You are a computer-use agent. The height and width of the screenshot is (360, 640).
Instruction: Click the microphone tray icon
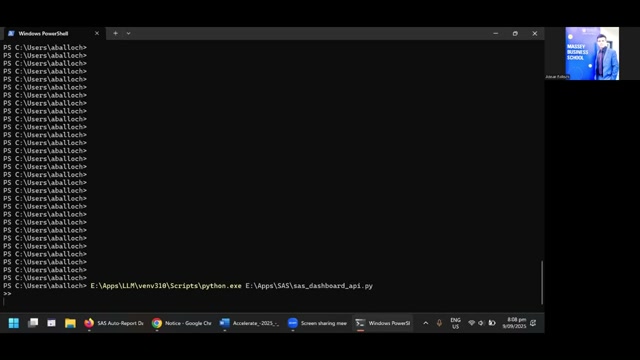(439, 323)
